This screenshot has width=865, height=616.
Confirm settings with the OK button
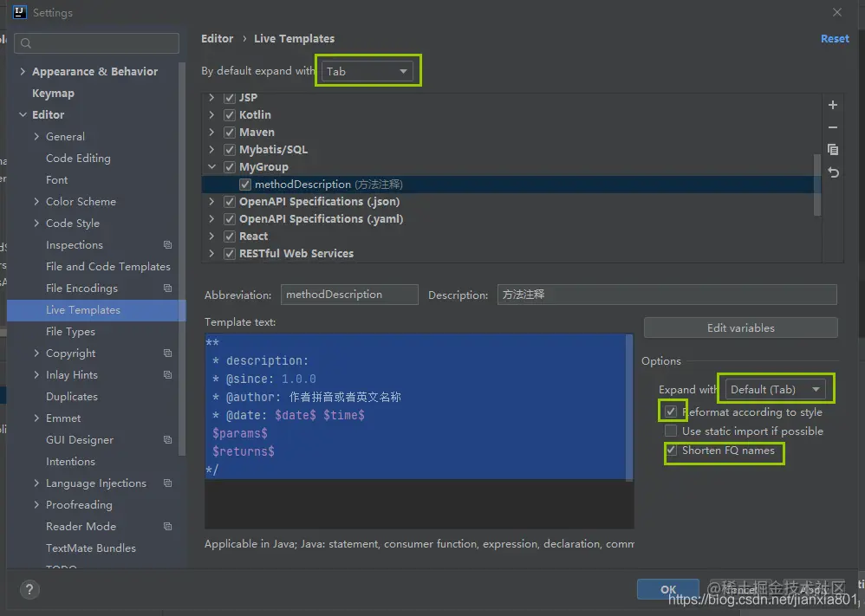668,589
